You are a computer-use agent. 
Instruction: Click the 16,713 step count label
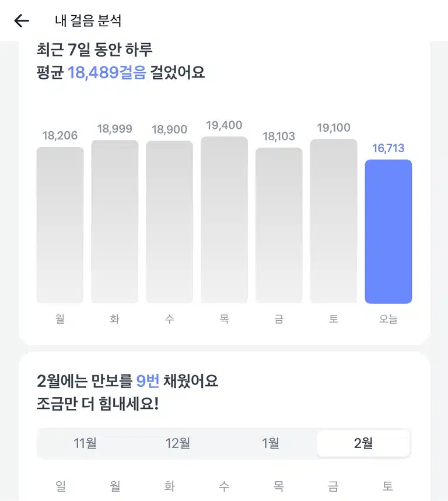coord(388,148)
